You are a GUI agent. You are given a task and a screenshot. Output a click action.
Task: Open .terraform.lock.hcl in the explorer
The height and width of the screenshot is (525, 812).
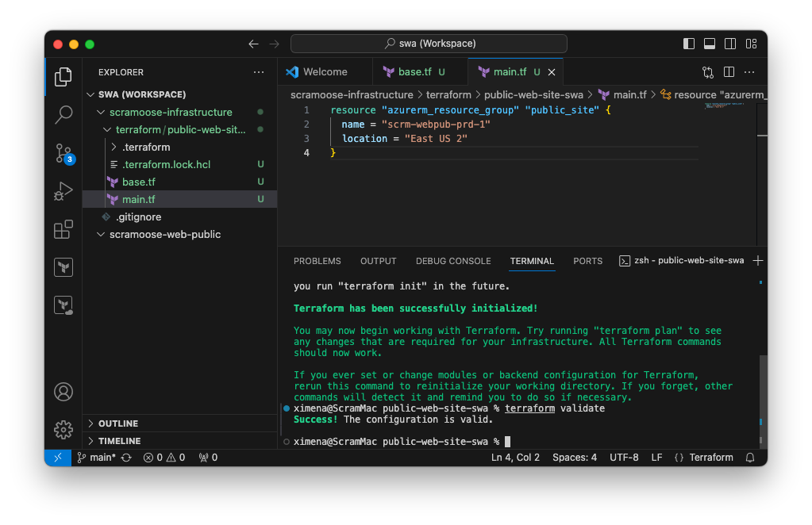179,164
